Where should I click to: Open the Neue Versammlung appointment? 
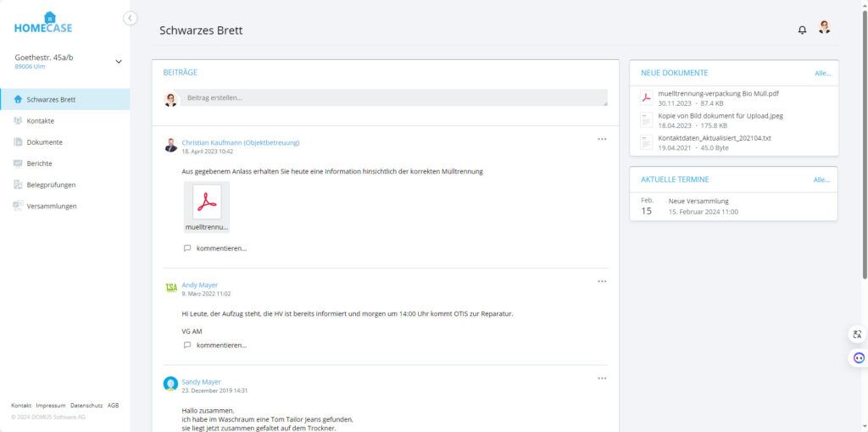tap(698, 201)
